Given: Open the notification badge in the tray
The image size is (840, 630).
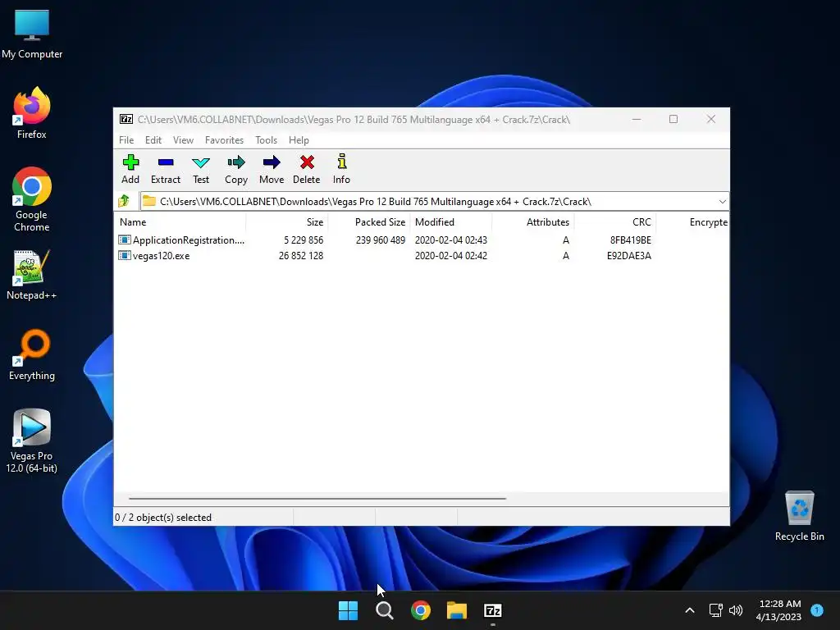Looking at the screenshot, I should click(817, 610).
